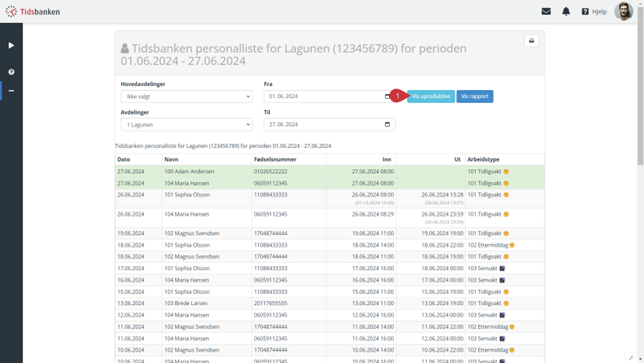Click the Senvakt moon icon on 17.06.2024 row
This screenshot has width=644, height=363.
502,268
